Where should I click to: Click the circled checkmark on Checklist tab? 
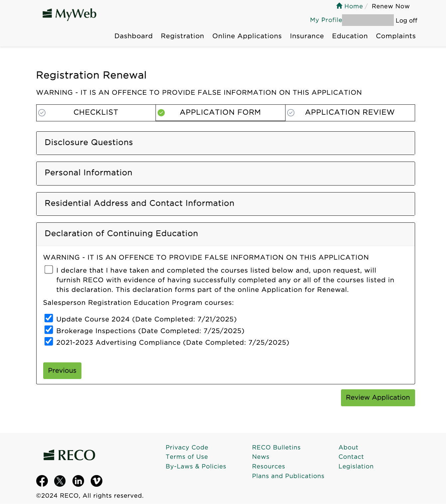(x=42, y=113)
